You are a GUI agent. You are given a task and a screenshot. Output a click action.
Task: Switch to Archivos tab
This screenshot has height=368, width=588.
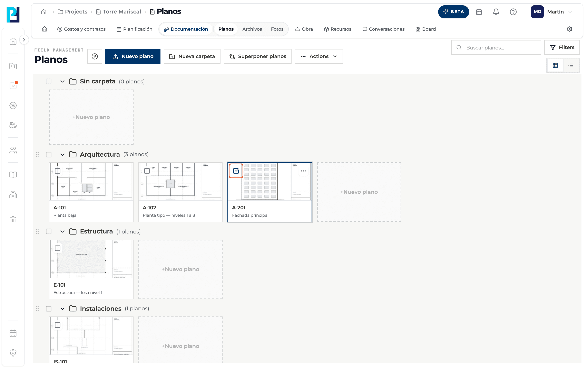click(x=252, y=29)
